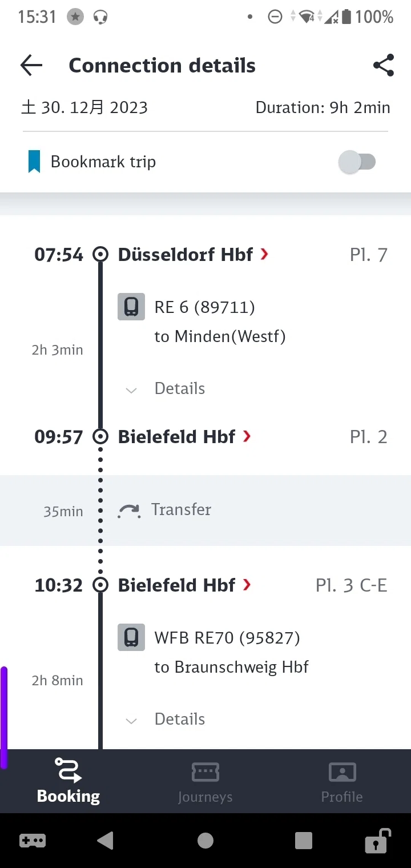Tap the blue bookmark icon
The width and height of the screenshot is (411, 868).
[34, 162]
